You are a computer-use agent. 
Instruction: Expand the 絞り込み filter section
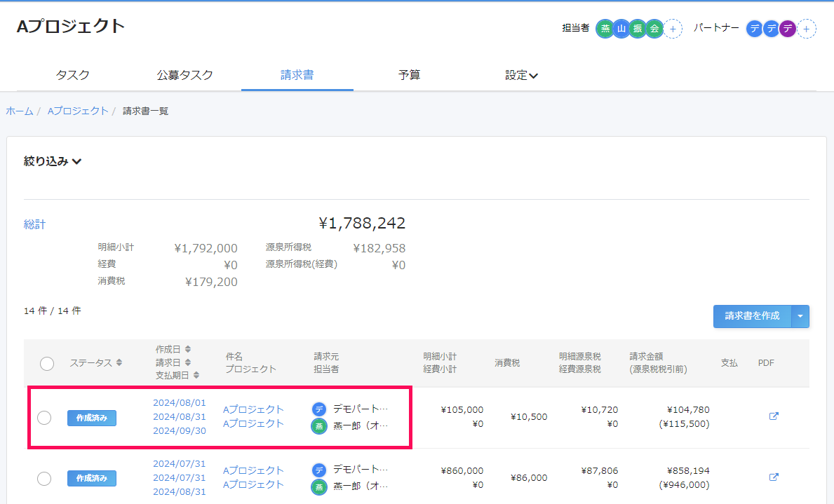pyautogui.click(x=53, y=161)
